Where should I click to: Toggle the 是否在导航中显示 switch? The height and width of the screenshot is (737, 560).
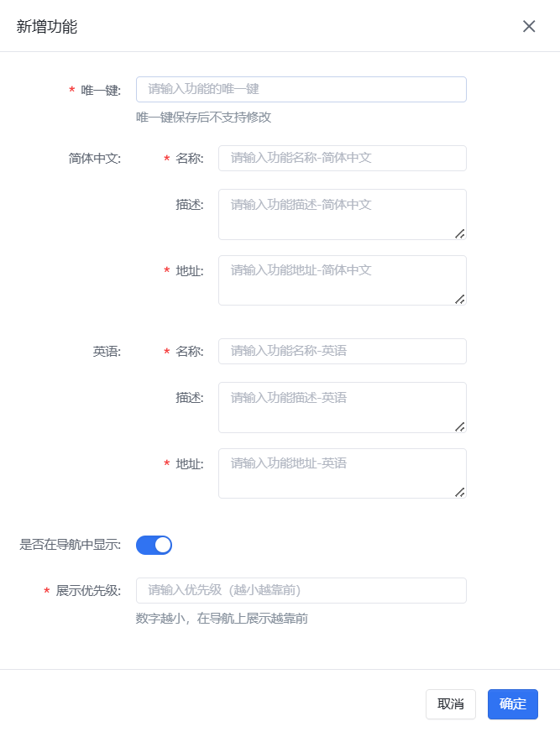(154, 545)
